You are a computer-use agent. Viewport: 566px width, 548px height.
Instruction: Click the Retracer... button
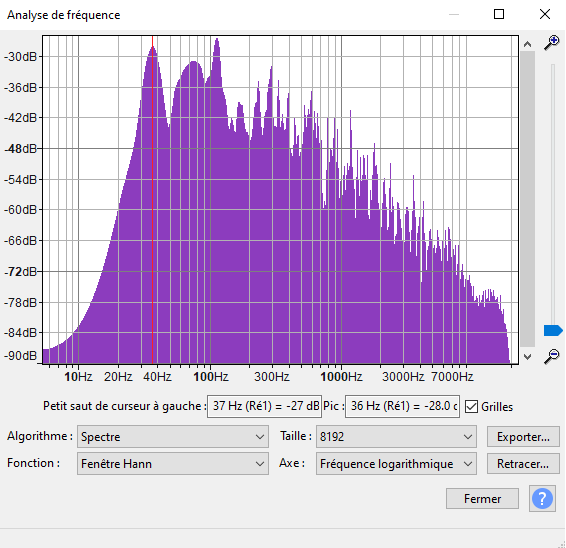click(523, 464)
